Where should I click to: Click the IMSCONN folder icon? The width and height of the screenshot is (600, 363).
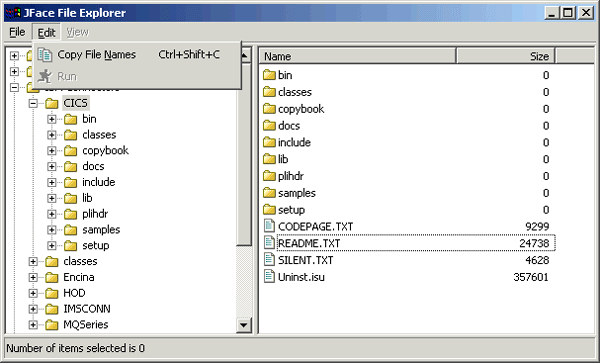[x=52, y=309]
